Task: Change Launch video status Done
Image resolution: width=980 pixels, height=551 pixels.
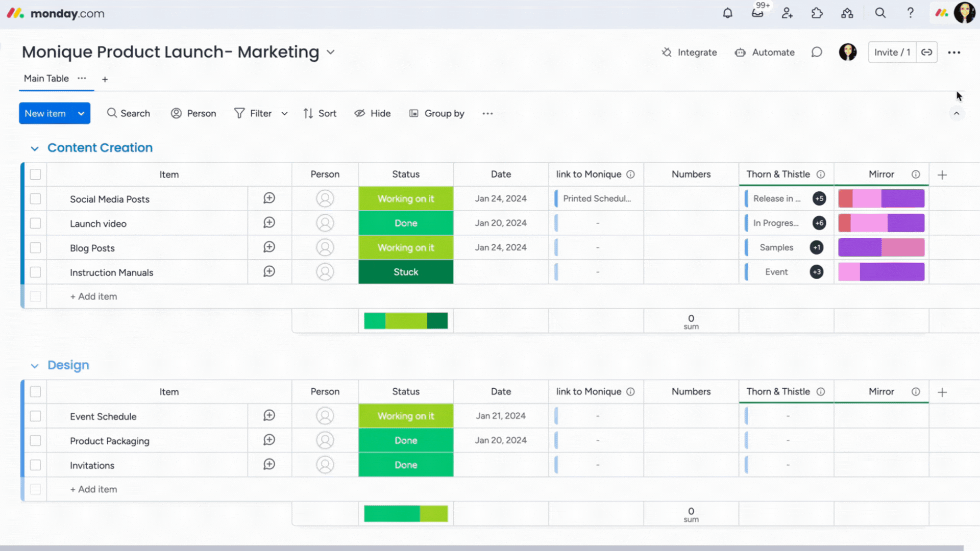Action: click(406, 223)
